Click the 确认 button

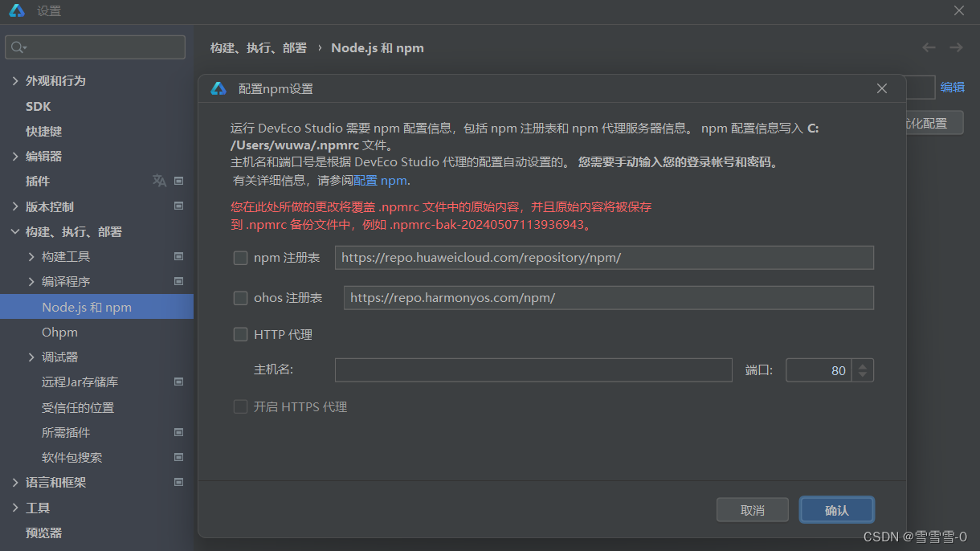click(837, 510)
